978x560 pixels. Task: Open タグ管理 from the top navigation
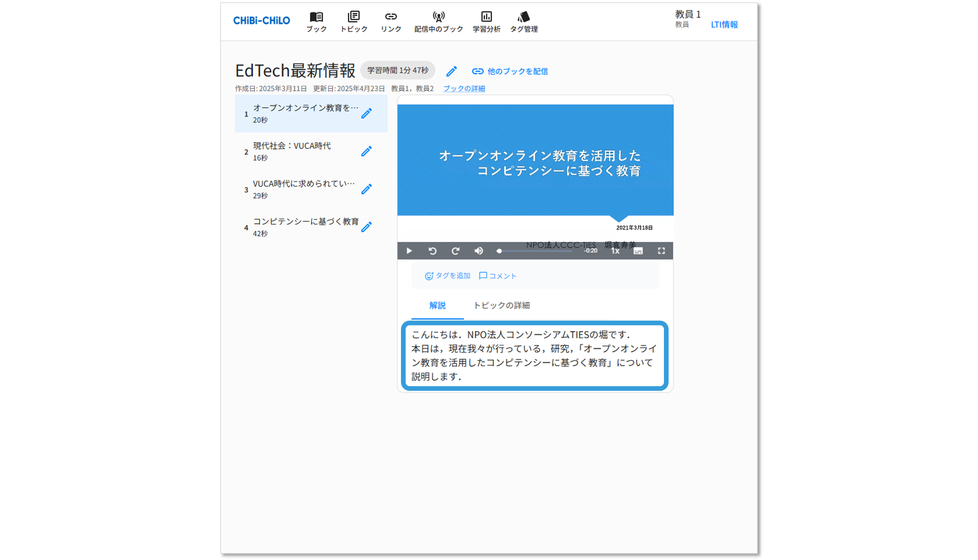(523, 22)
